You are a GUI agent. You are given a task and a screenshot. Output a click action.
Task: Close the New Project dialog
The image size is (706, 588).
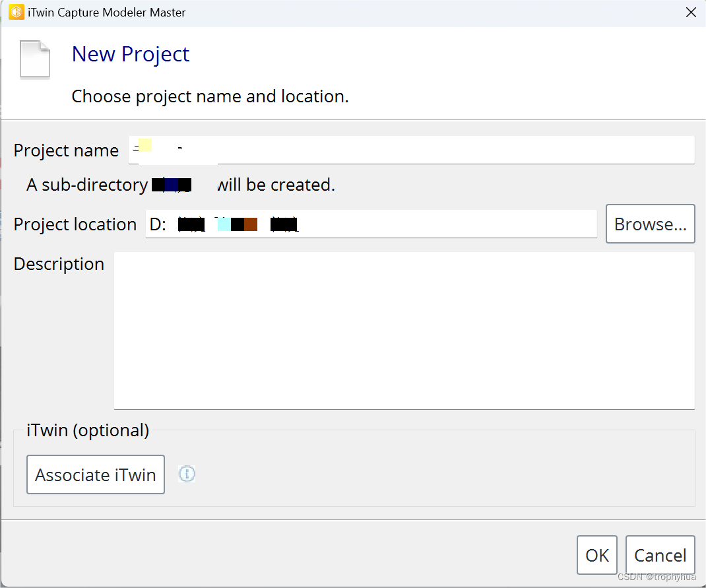[691, 12]
